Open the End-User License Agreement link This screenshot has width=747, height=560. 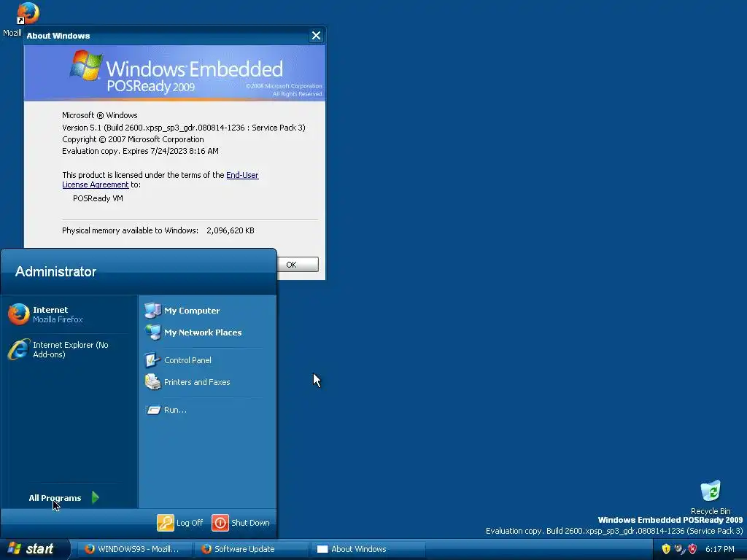(242, 175)
